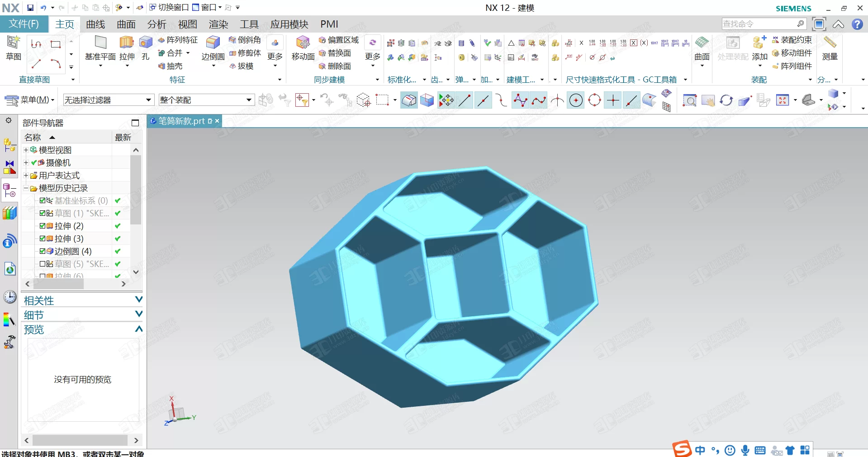Close the 笔筒新款.prt tab
Viewport: 868px width, 457px height.
coord(217,121)
